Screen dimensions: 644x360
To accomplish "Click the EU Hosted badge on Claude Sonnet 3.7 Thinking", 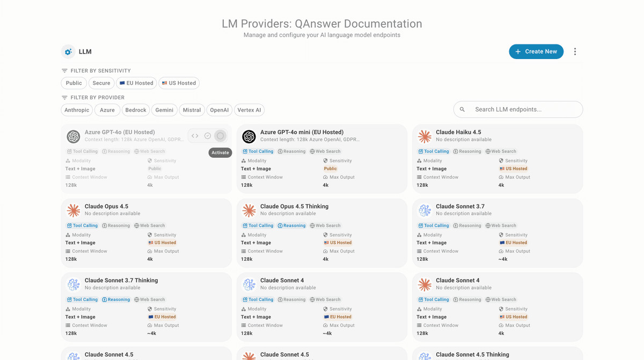I will pyautogui.click(x=162, y=317).
